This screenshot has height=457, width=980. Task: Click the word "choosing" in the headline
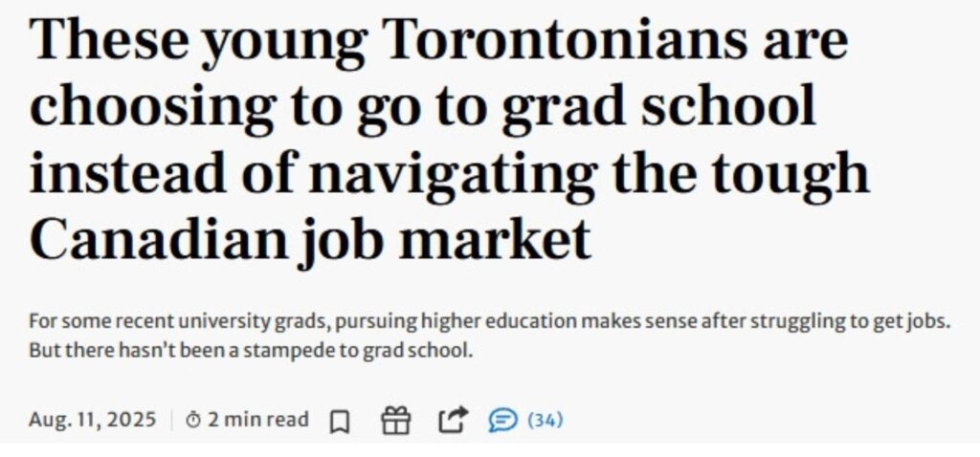153,106
